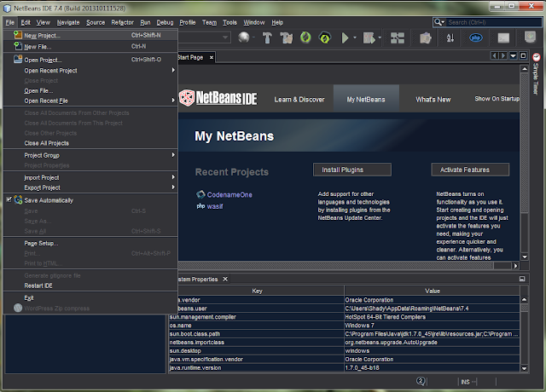Click the Activate Features button

point(470,170)
